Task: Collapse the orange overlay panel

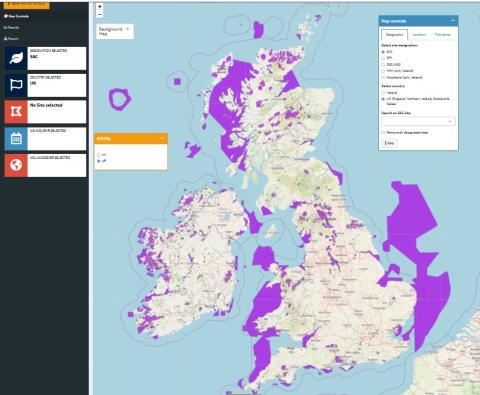Action: coord(163,138)
